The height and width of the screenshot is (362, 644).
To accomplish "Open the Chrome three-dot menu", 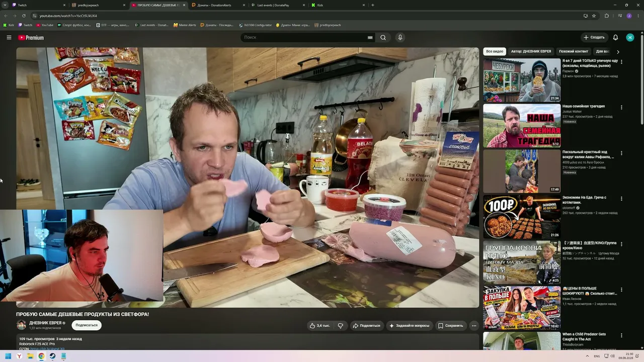I will coord(638,16).
